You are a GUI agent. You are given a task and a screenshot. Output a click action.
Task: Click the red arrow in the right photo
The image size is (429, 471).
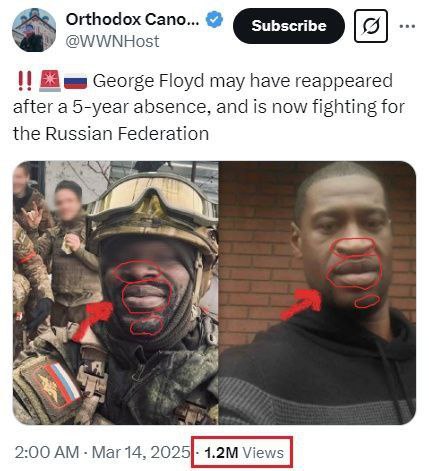tap(302, 304)
